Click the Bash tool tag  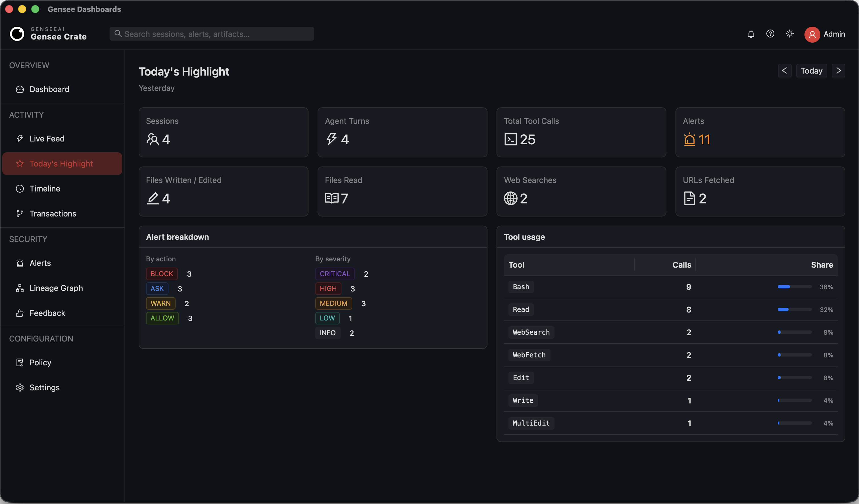pos(521,287)
